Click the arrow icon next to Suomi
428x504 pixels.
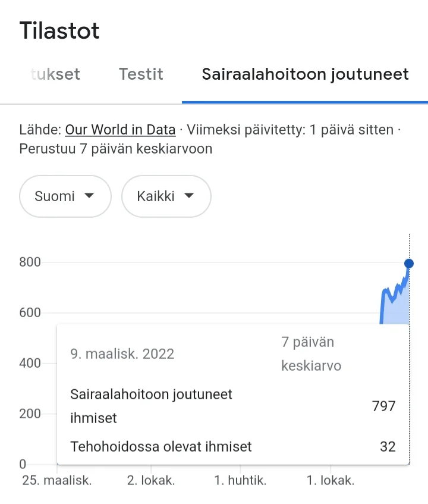tap(89, 196)
